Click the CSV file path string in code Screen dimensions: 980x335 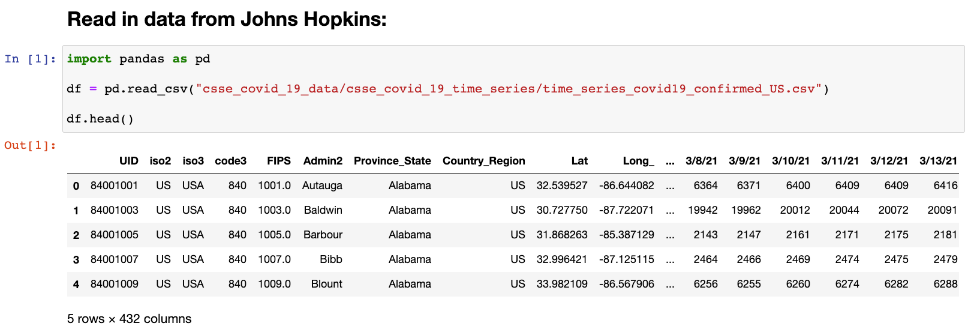pos(509,89)
